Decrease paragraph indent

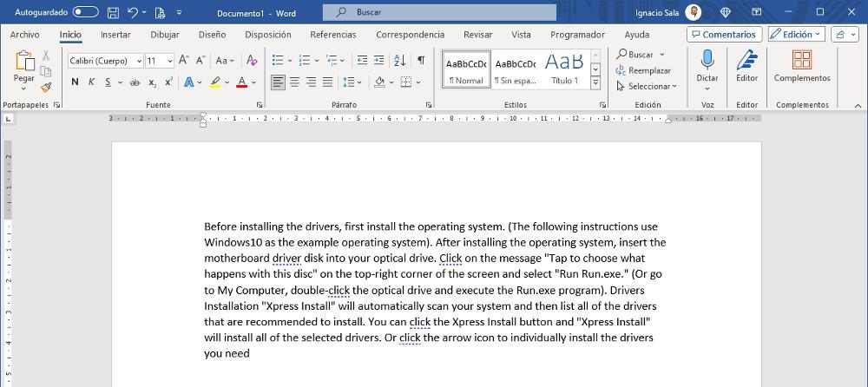[x=362, y=61]
